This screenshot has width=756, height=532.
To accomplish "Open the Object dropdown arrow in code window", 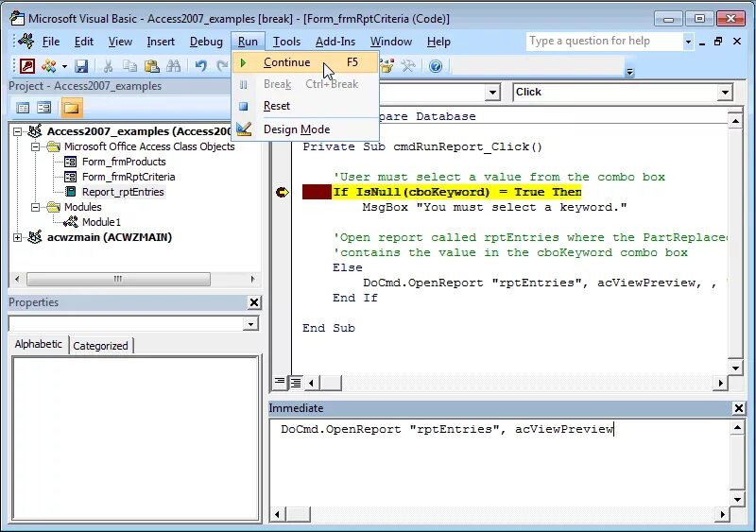I will [x=492, y=92].
